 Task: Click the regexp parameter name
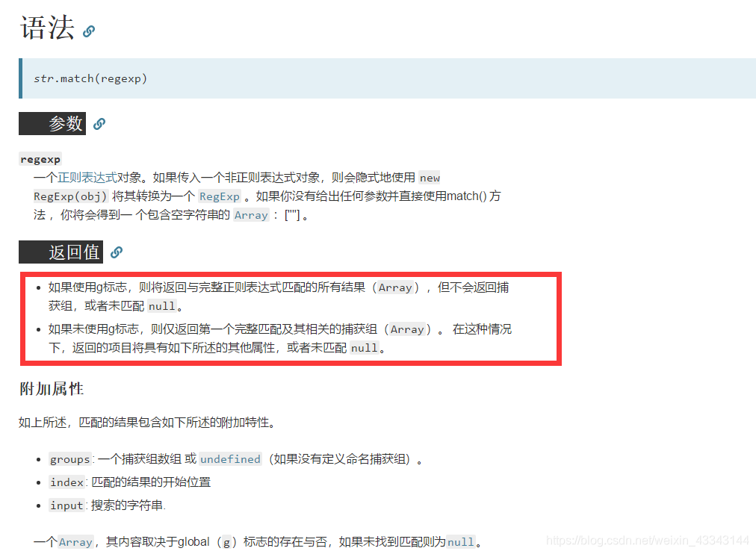(40, 160)
